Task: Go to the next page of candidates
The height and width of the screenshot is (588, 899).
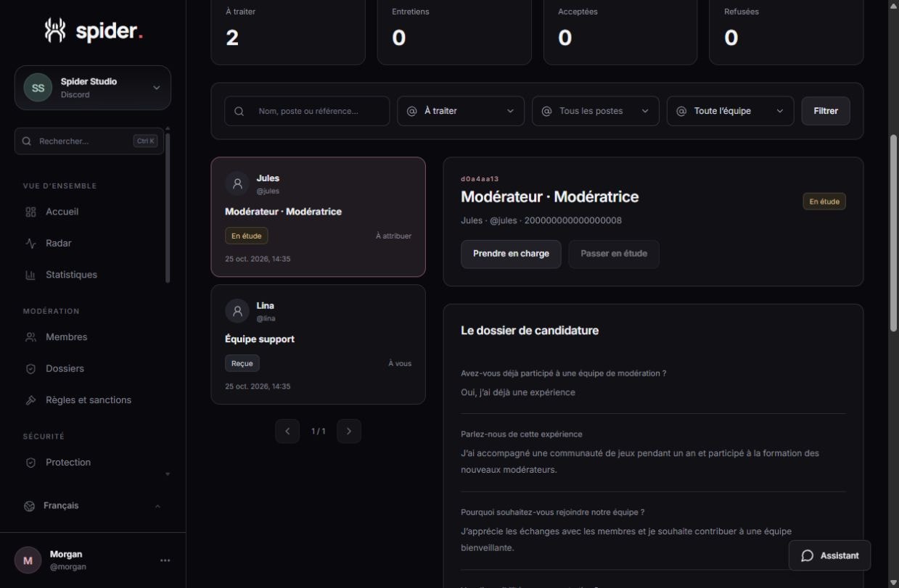Action: pyautogui.click(x=349, y=431)
